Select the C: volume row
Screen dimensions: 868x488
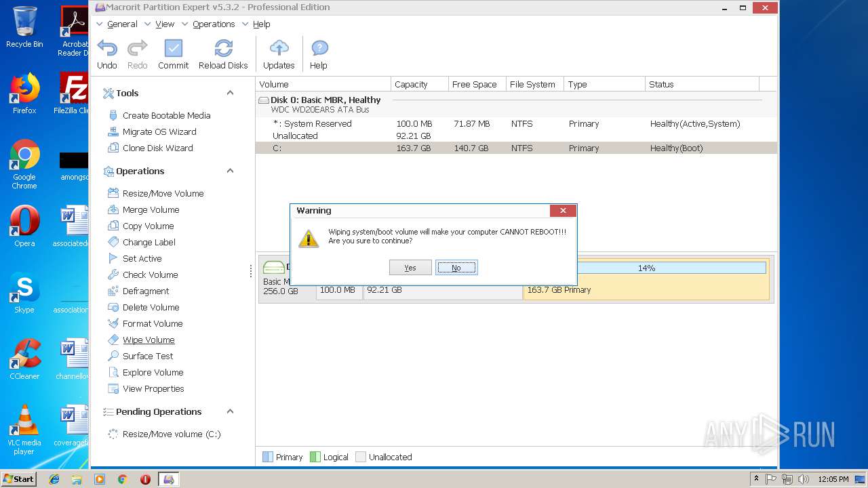coord(515,148)
